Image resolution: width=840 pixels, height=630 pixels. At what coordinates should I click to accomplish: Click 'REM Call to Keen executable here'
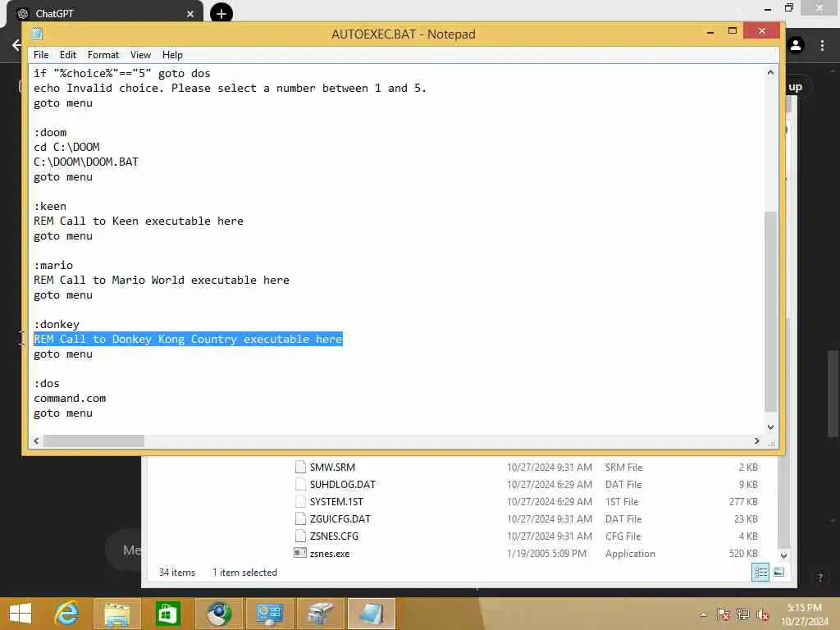click(x=139, y=221)
